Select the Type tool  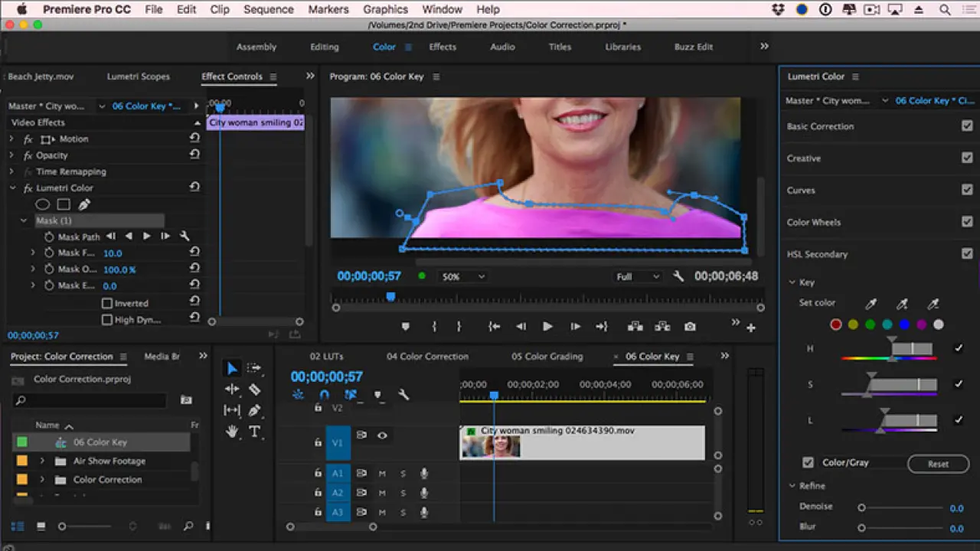click(255, 432)
